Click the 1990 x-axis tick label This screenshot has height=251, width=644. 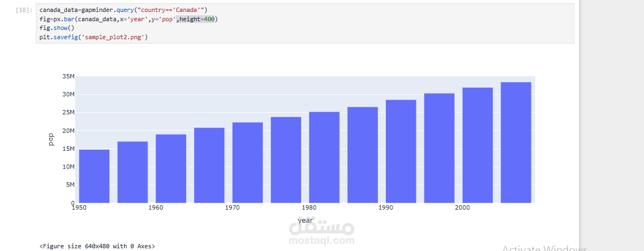coord(385,208)
